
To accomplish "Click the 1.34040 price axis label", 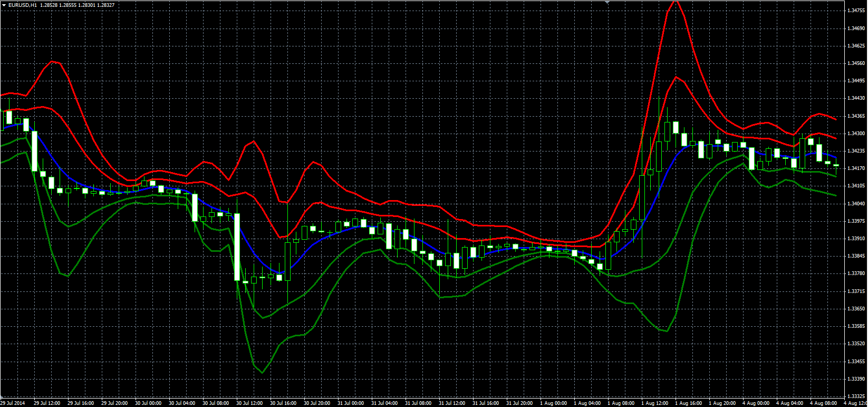I will point(856,204).
